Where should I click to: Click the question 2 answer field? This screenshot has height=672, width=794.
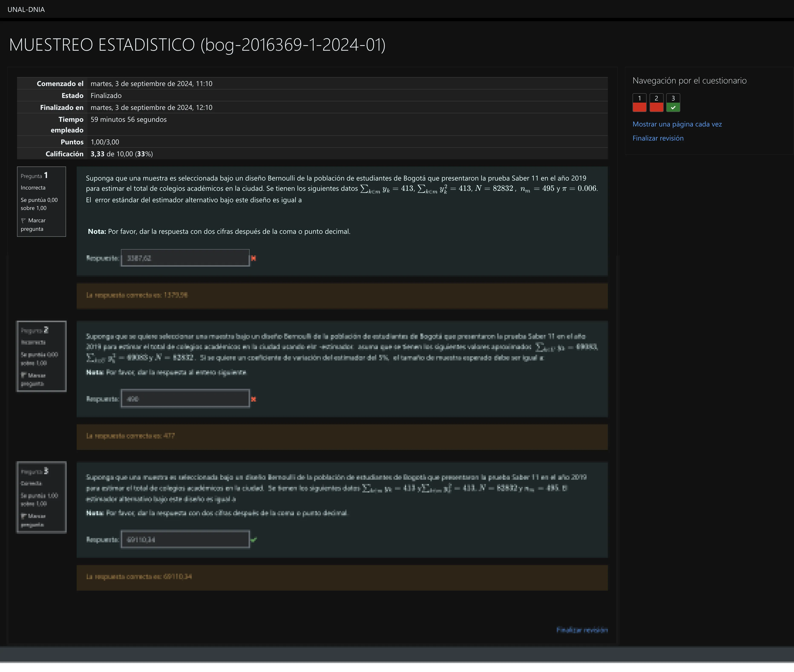185,399
